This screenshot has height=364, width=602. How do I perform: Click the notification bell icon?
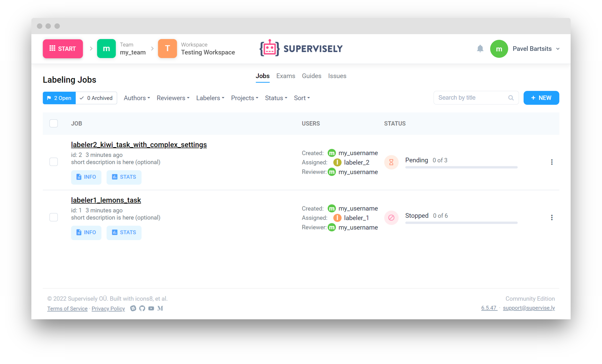coord(480,49)
